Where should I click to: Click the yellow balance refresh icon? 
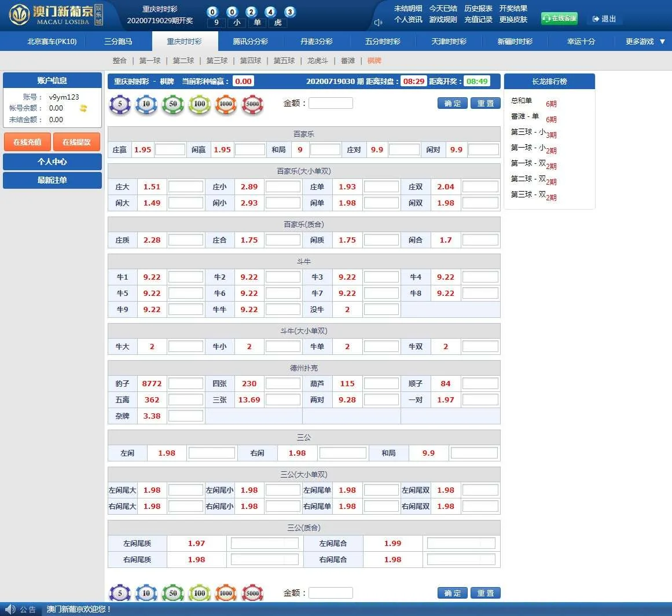tap(83, 108)
